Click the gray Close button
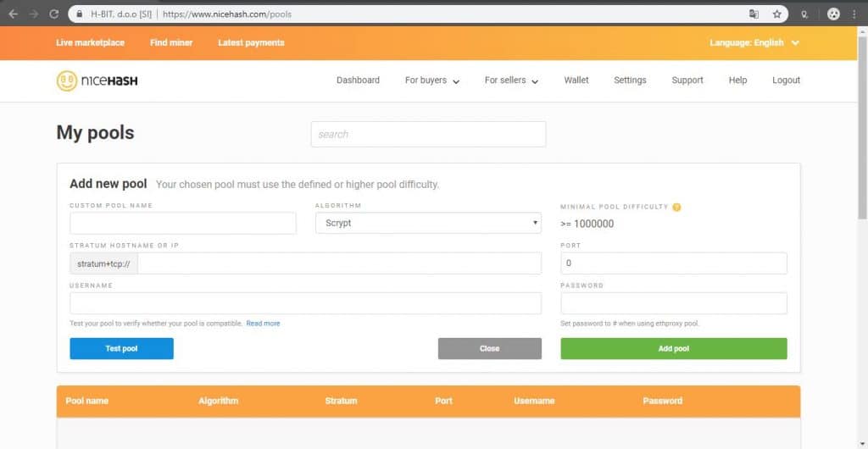 (x=490, y=349)
